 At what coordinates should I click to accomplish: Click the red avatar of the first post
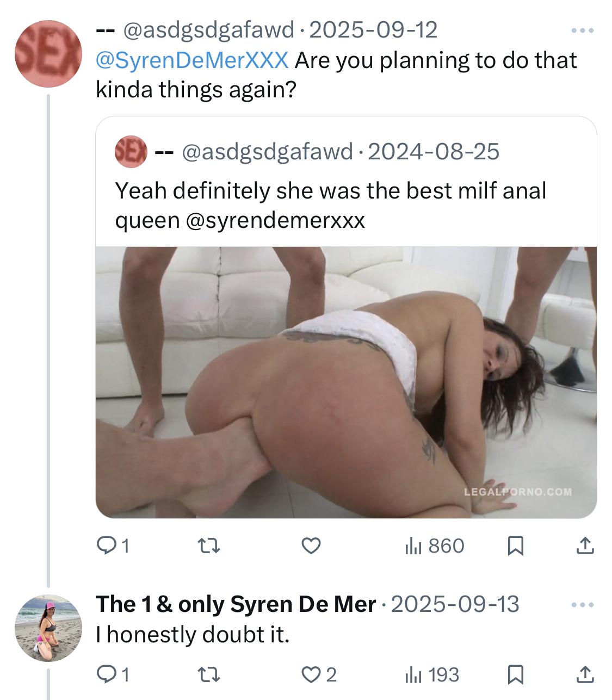click(48, 54)
